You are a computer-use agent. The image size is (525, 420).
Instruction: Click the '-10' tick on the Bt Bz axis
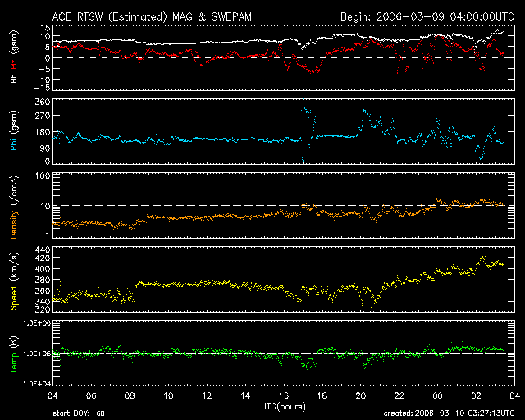pyautogui.click(x=42, y=80)
